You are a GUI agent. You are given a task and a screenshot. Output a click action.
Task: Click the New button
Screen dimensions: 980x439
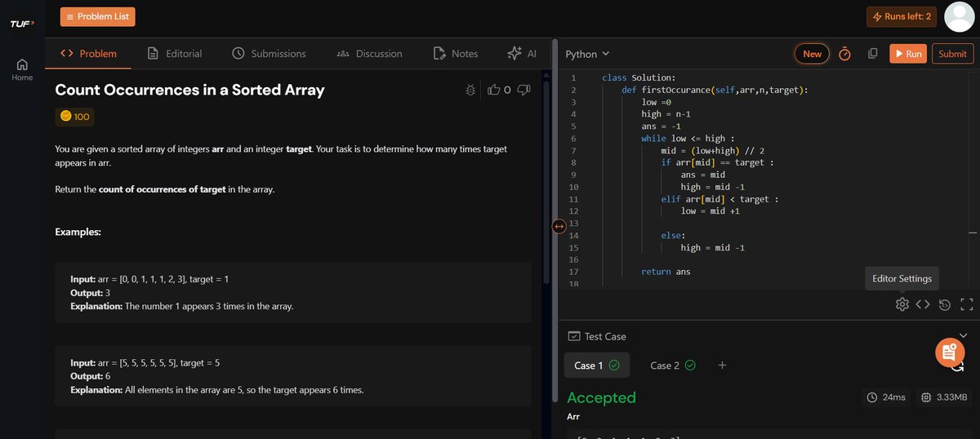pos(812,54)
